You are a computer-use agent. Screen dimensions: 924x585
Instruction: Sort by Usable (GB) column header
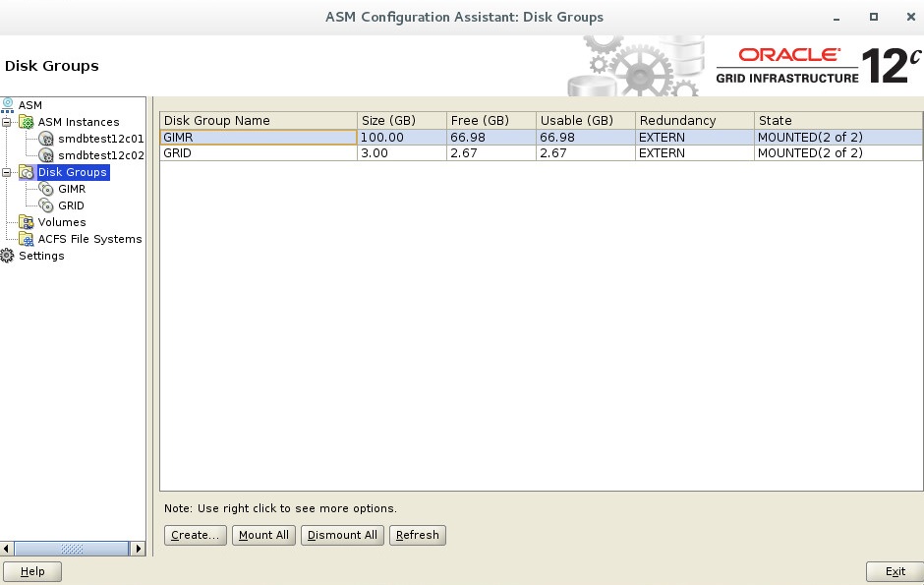pyautogui.click(x=586, y=120)
